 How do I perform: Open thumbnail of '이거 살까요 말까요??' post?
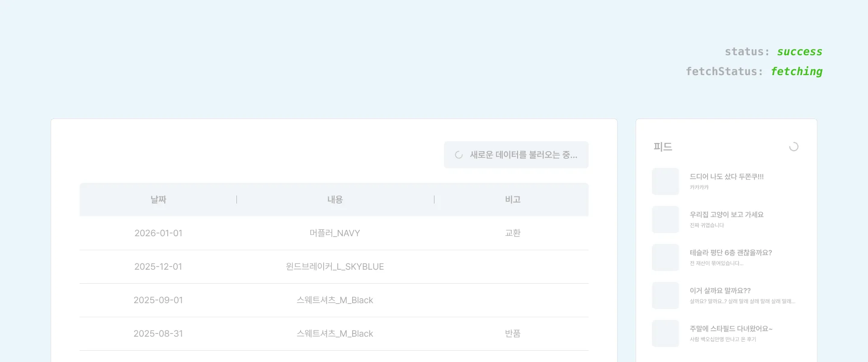(x=665, y=295)
